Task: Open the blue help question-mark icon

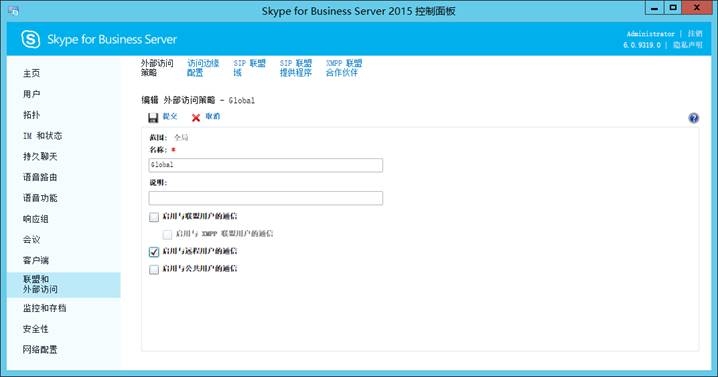Action: coord(693,118)
